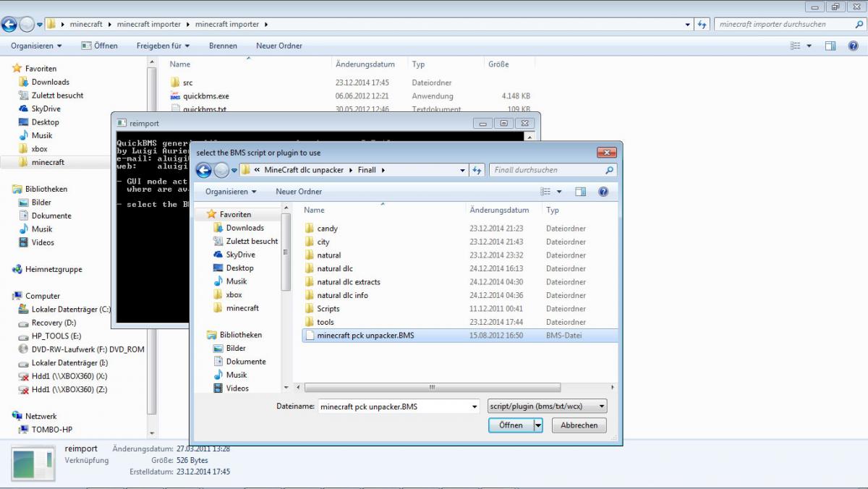868x489 pixels.
Task: Open the Öffnen button's split arrow menu
Action: (538, 425)
